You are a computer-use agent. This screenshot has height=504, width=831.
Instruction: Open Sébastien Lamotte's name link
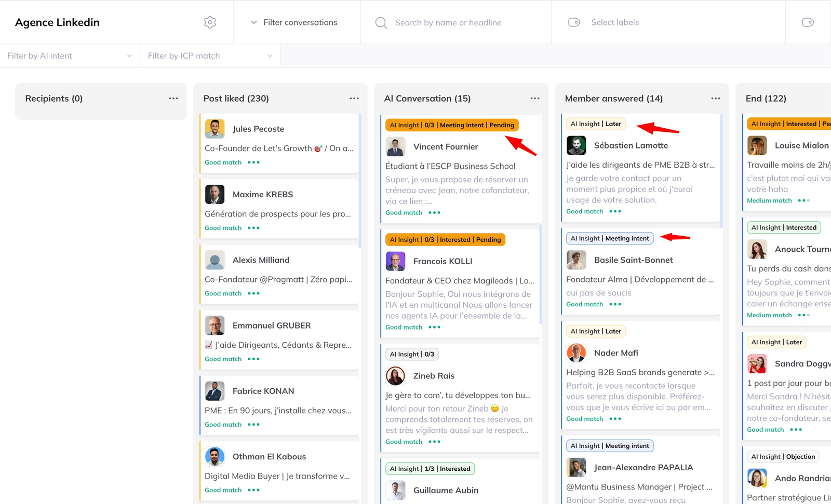[631, 146]
